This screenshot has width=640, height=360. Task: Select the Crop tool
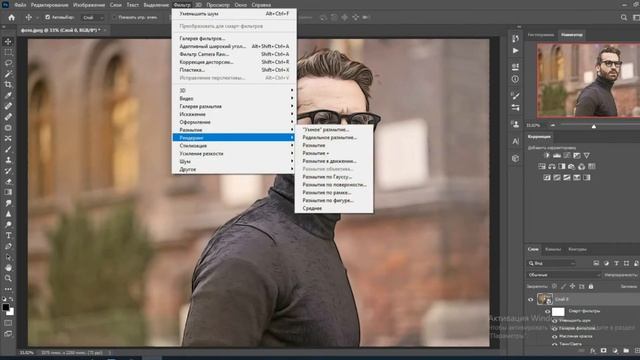pos(8,84)
